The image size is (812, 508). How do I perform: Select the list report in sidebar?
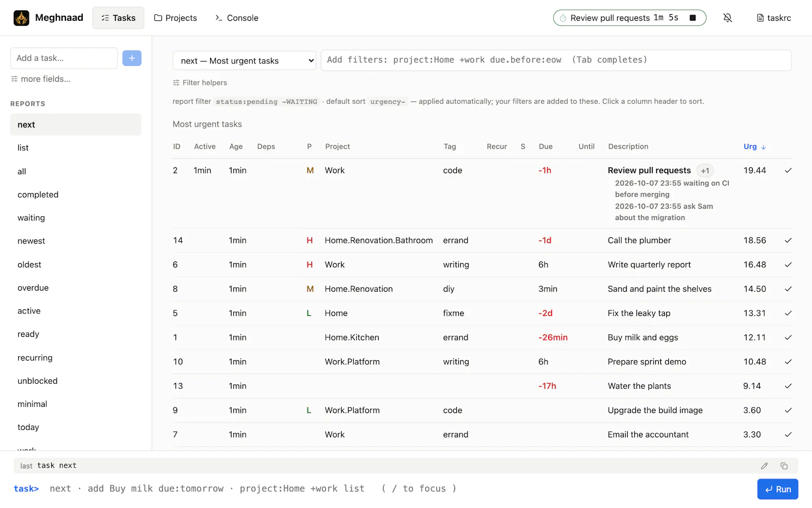click(76, 148)
